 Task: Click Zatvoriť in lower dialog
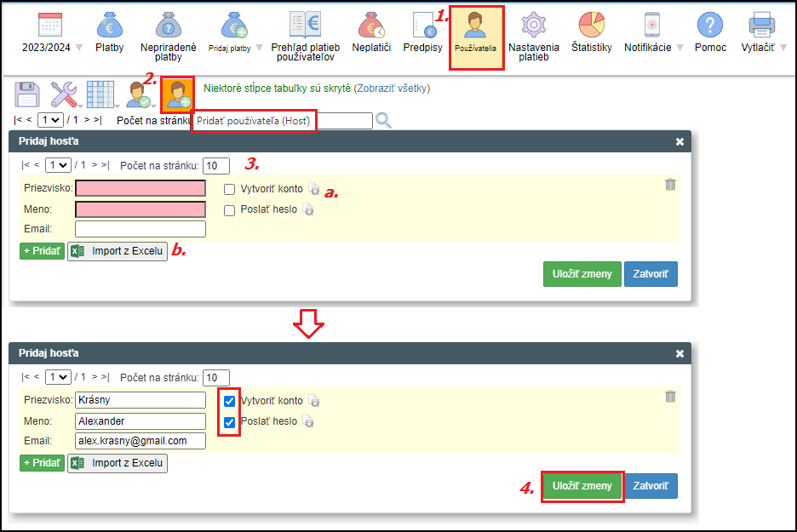651,486
